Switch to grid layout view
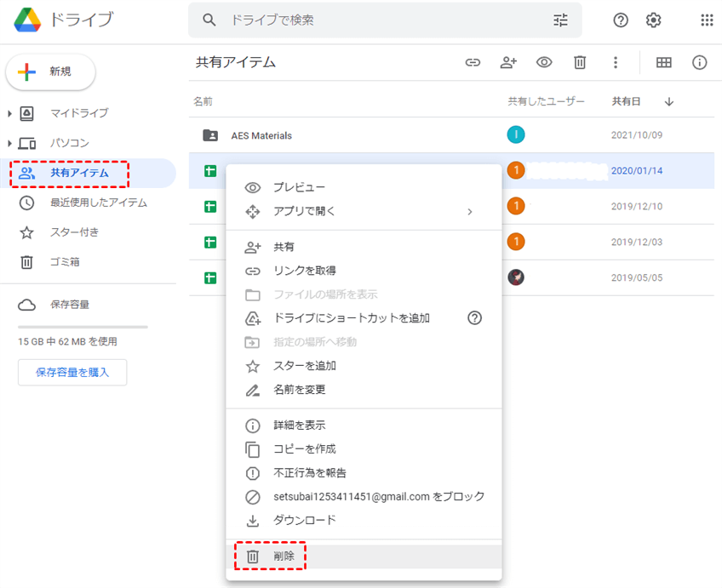 click(x=664, y=62)
